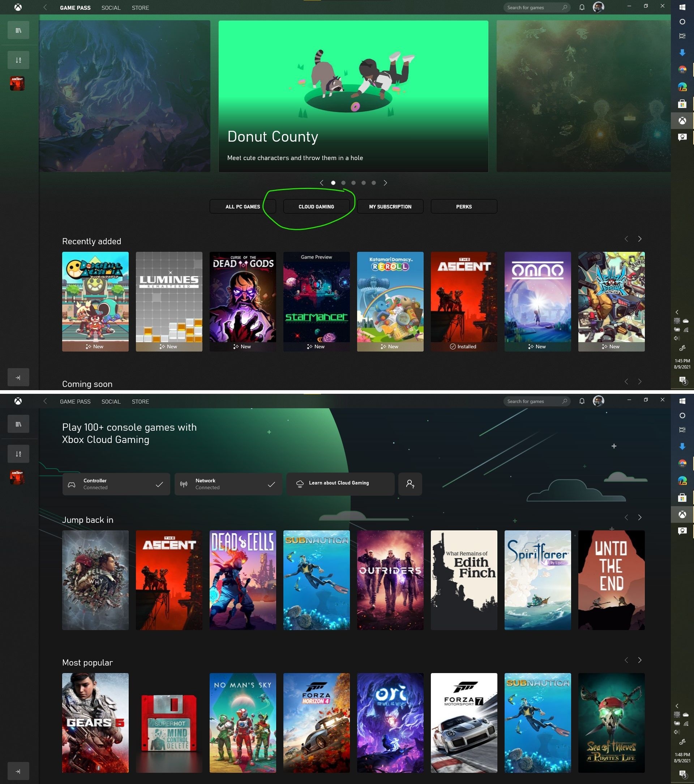Screen dimensions: 694x784
Task: Scroll right on Recently Added row
Action: click(x=640, y=239)
